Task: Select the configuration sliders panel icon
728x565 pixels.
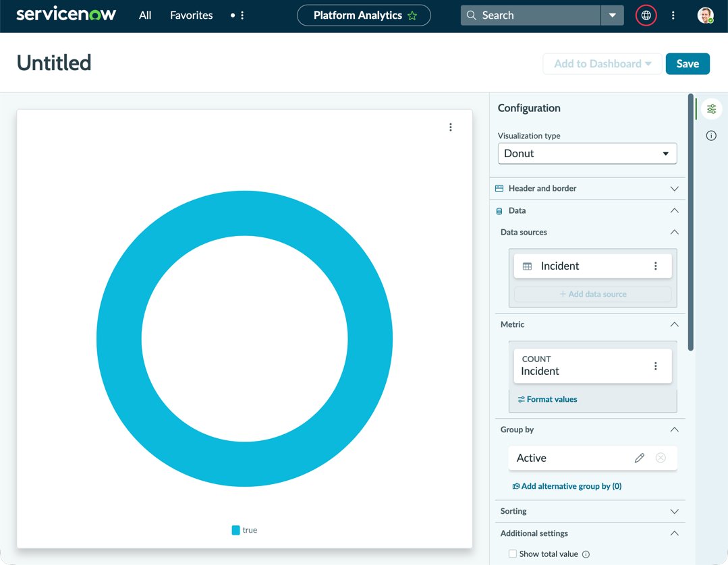Action: click(711, 109)
